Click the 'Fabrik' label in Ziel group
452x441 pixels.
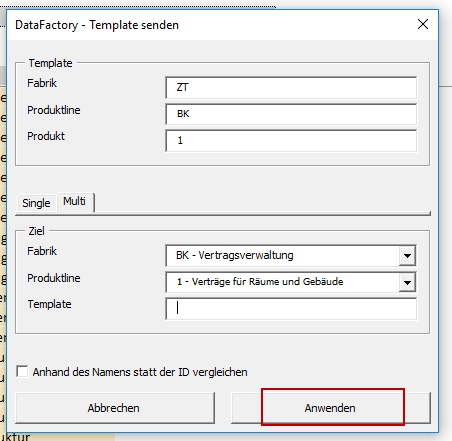[42, 251]
